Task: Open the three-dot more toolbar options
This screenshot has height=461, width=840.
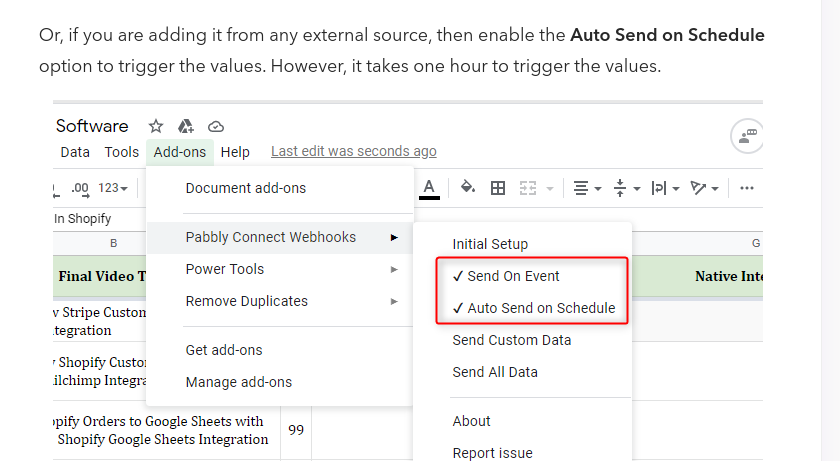Action: [747, 188]
